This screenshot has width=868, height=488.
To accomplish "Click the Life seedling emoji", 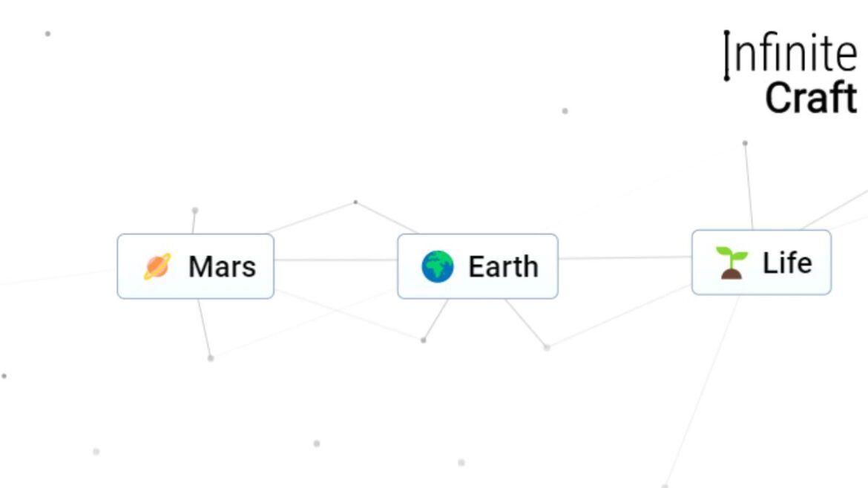I will [731, 263].
